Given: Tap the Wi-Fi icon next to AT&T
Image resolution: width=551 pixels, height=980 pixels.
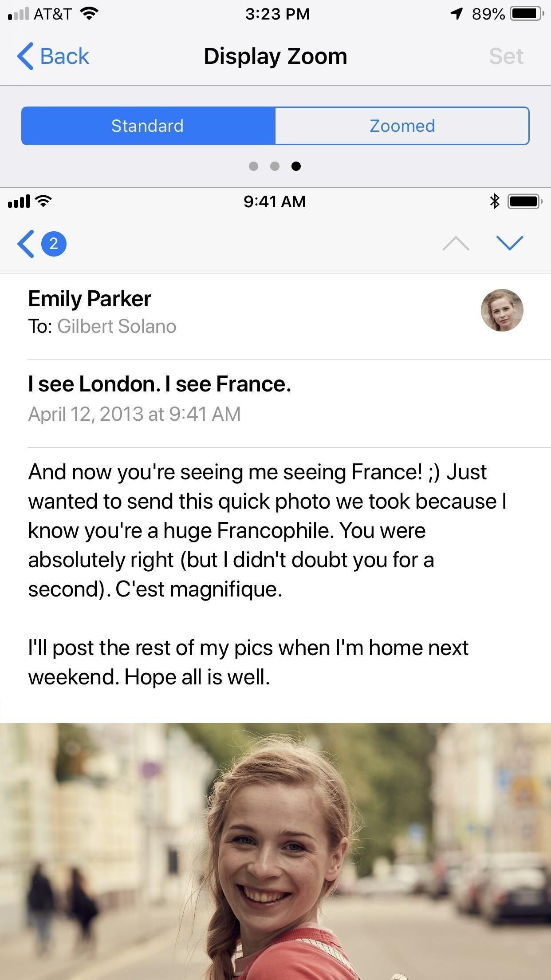Looking at the screenshot, I should (x=89, y=14).
